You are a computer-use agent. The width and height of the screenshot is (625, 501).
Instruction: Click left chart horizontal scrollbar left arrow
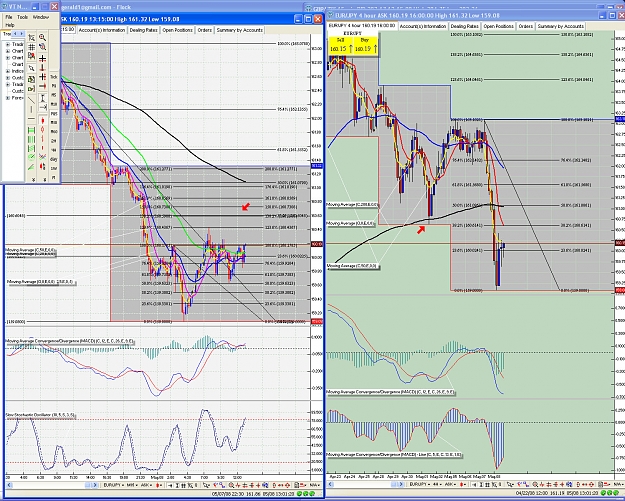click(9, 485)
